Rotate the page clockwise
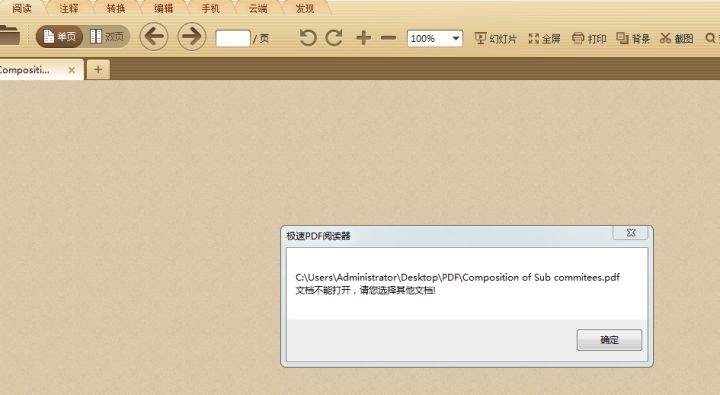720x395 pixels. tap(334, 38)
